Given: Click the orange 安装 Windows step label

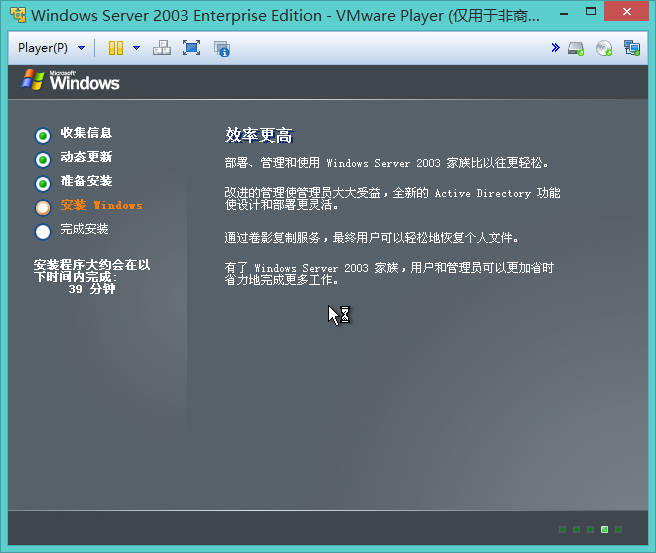Looking at the screenshot, I should pos(101,205).
